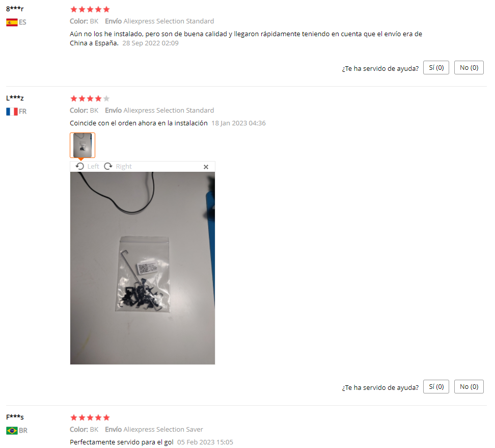495x448 pixels.
Task: Click the Right rotate label
Action: coord(124,167)
